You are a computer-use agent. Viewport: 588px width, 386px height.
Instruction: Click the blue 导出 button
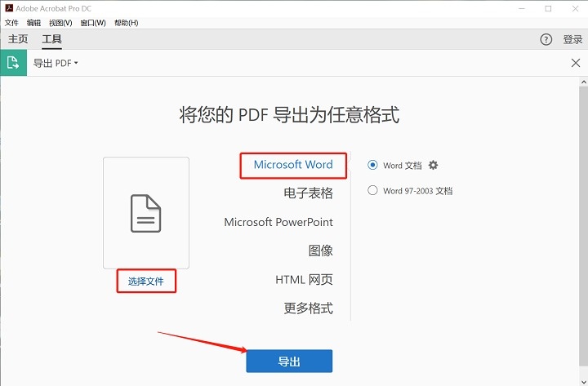coord(289,362)
